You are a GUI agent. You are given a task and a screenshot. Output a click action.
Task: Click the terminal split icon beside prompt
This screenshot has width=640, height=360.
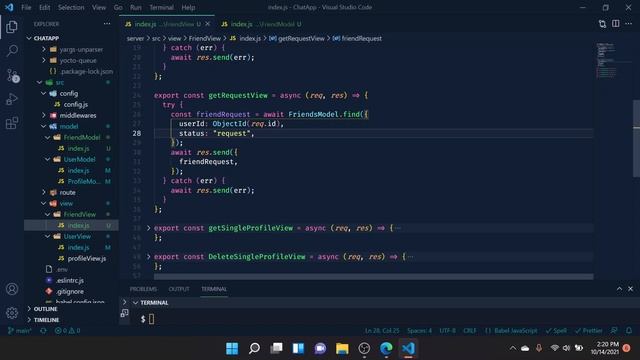(x=124, y=313)
